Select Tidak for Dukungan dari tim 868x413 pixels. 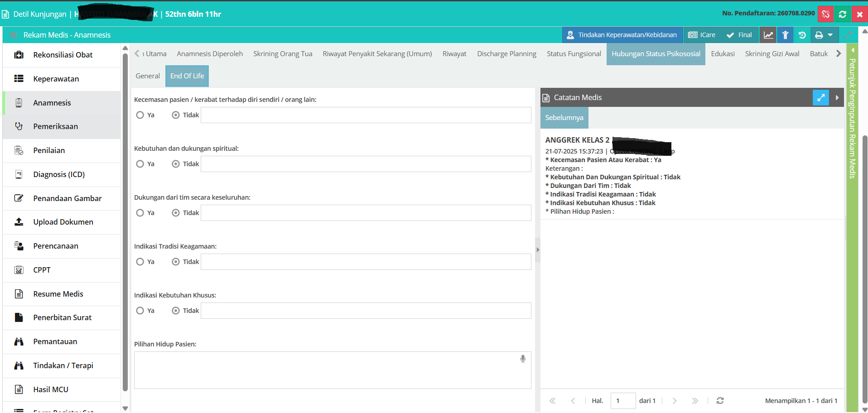pos(176,213)
